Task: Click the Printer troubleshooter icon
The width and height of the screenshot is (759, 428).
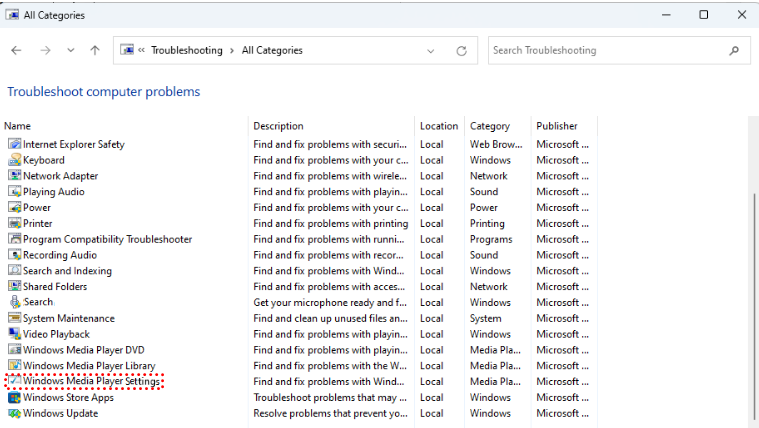Action: 15,224
